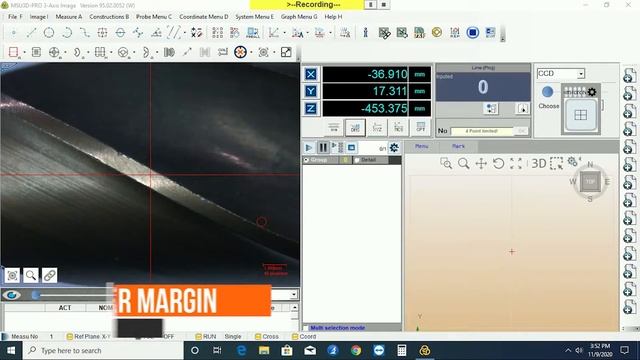Click the magnifier zoom icon in graphics view

[463, 164]
